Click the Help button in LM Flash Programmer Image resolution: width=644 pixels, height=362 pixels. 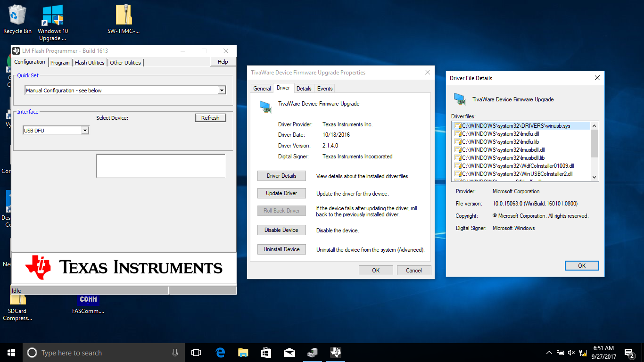[x=223, y=62]
